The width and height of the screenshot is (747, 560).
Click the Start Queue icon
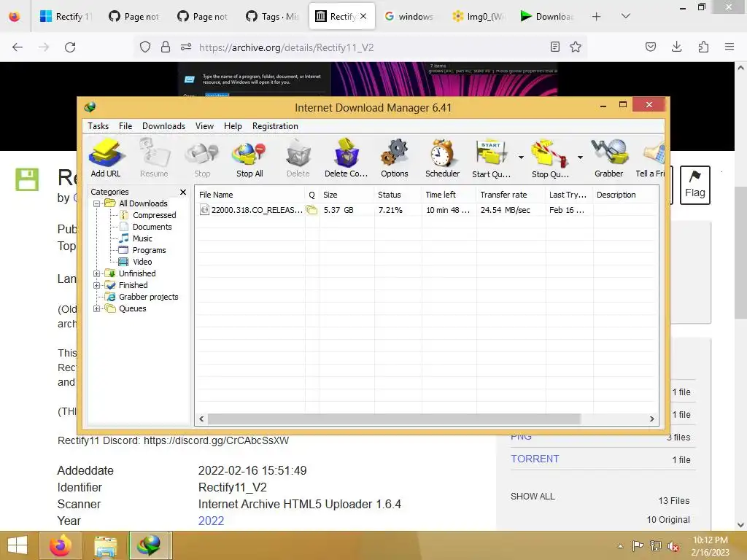(491, 158)
